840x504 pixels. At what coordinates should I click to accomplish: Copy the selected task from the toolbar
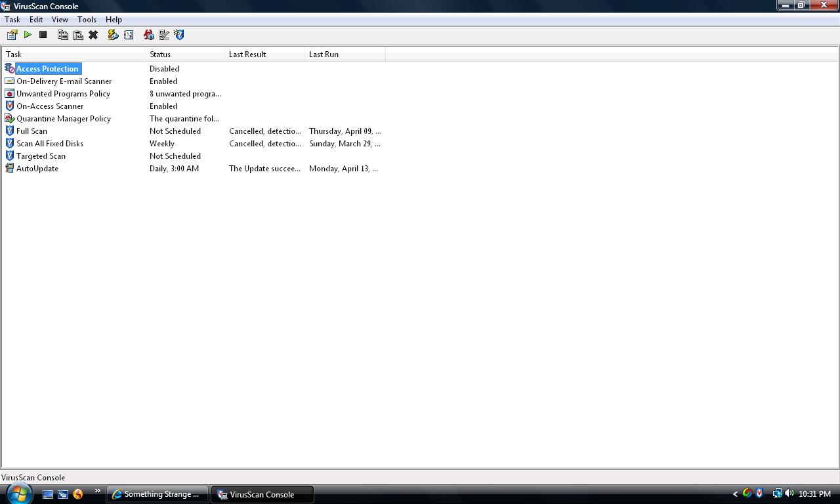[63, 35]
